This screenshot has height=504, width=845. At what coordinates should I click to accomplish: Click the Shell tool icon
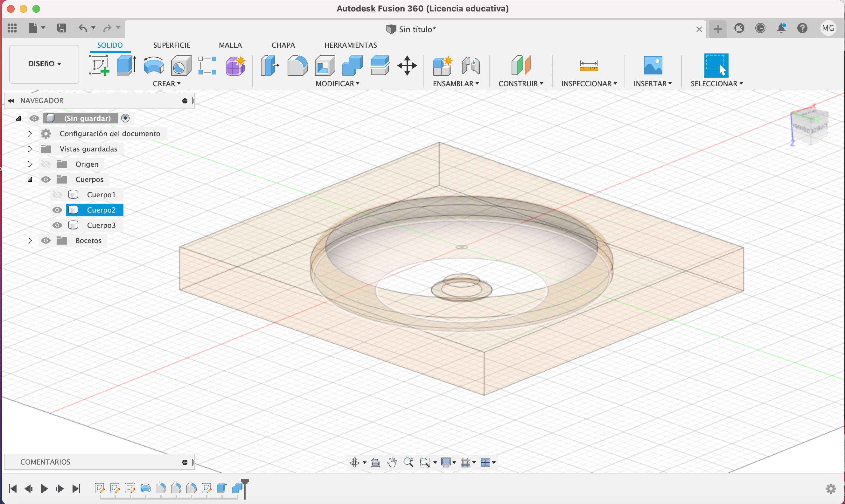tap(325, 65)
